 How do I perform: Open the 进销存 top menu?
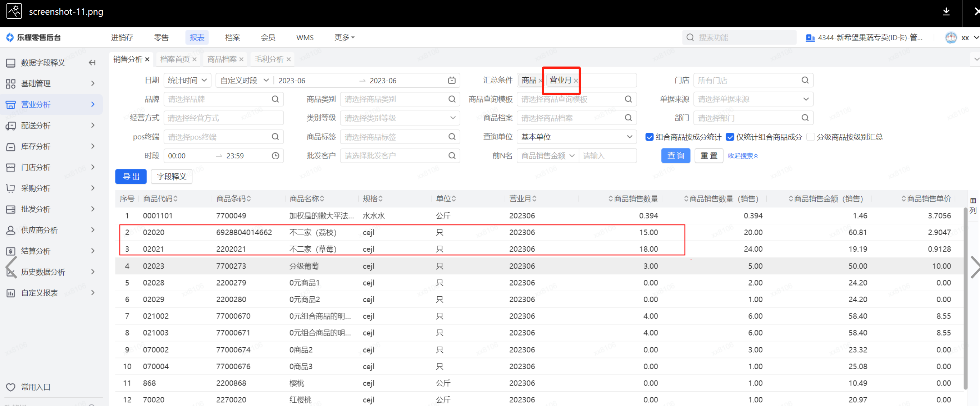click(122, 37)
